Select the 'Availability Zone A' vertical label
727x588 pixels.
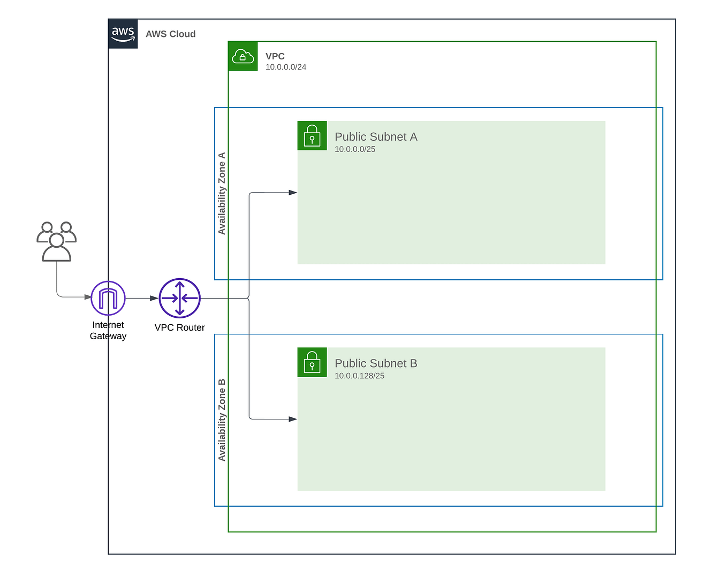222,194
